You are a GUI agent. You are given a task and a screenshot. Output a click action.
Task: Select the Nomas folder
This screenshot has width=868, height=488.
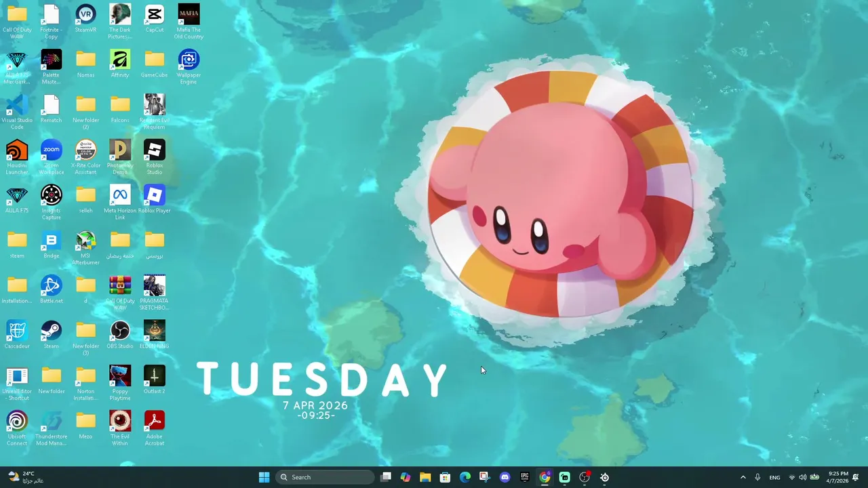click(x=85, y=64)
